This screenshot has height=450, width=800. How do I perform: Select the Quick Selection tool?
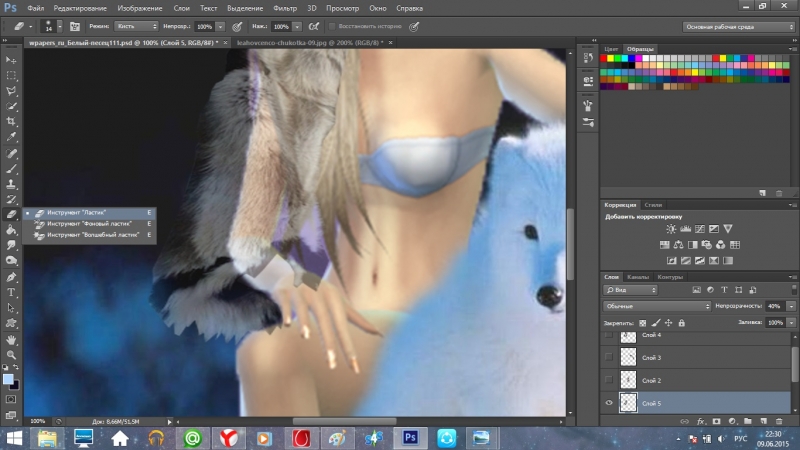(11, 106)
